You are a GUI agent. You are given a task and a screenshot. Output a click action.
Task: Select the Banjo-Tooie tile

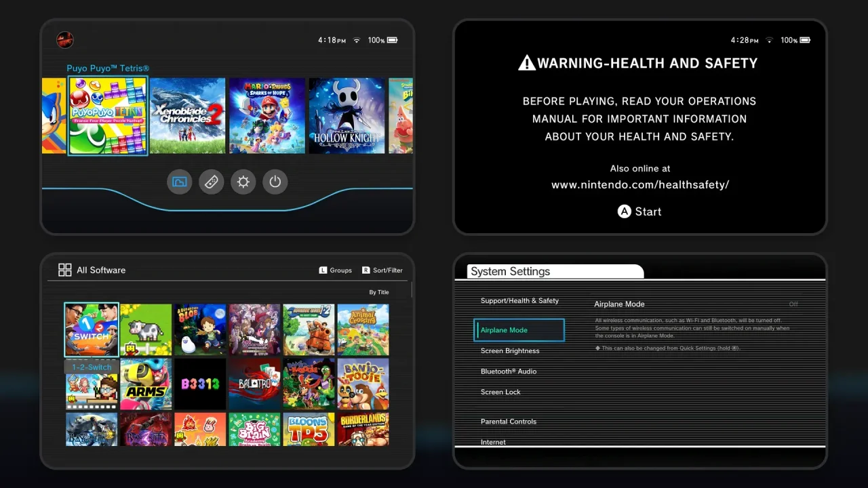pyautogui.click(x=363, y=384)
